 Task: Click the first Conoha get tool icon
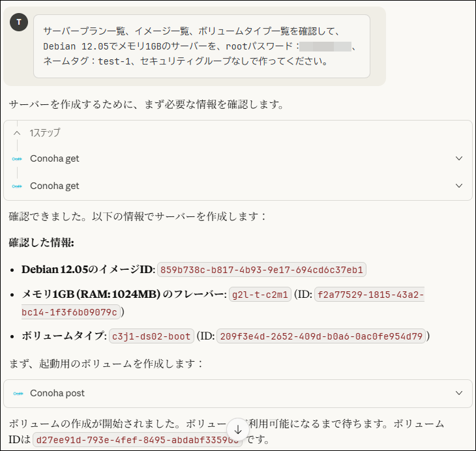tap(17, 159)
